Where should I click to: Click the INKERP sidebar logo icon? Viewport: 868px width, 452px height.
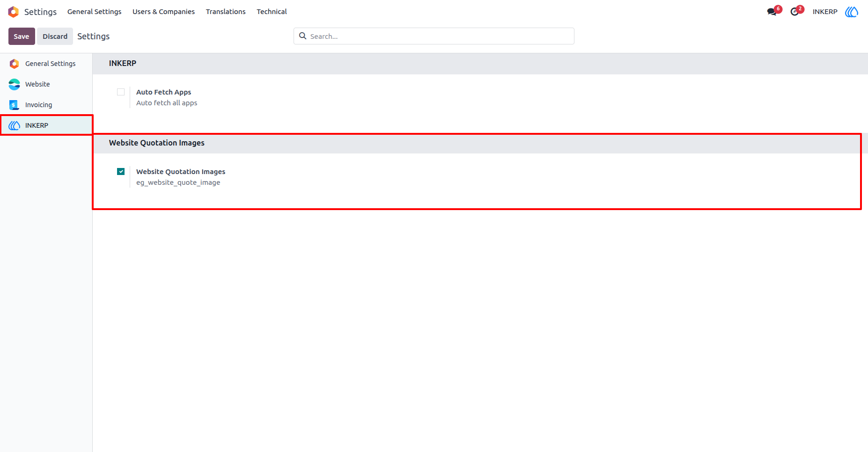pos(15,125)
